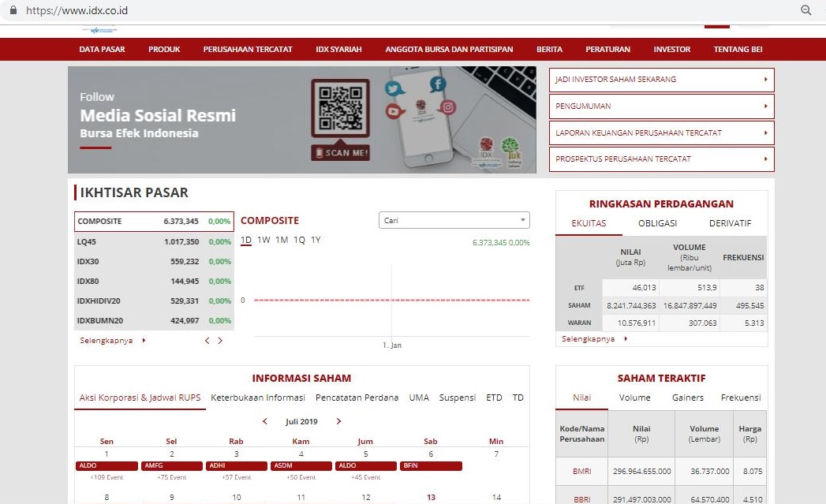826x504 pixels.
Task: Click the SCAN ME! label
Action: [340, 153]
